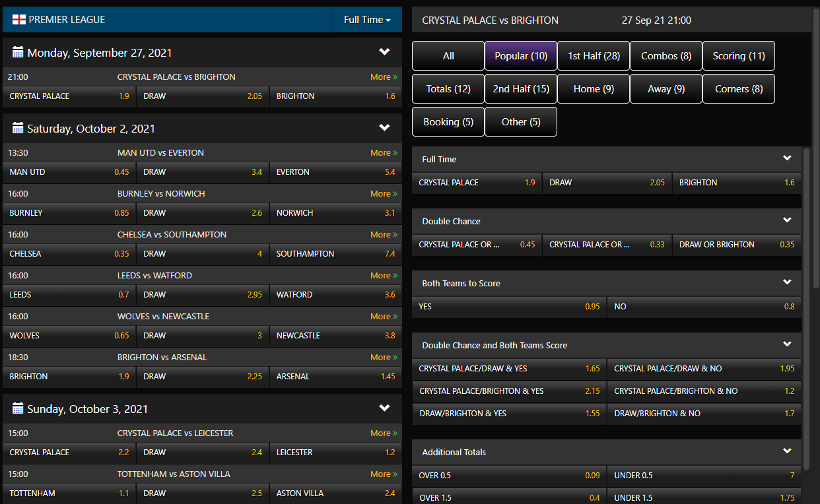
Task: Select the Popular (10) tab
Action: (521, 56)
